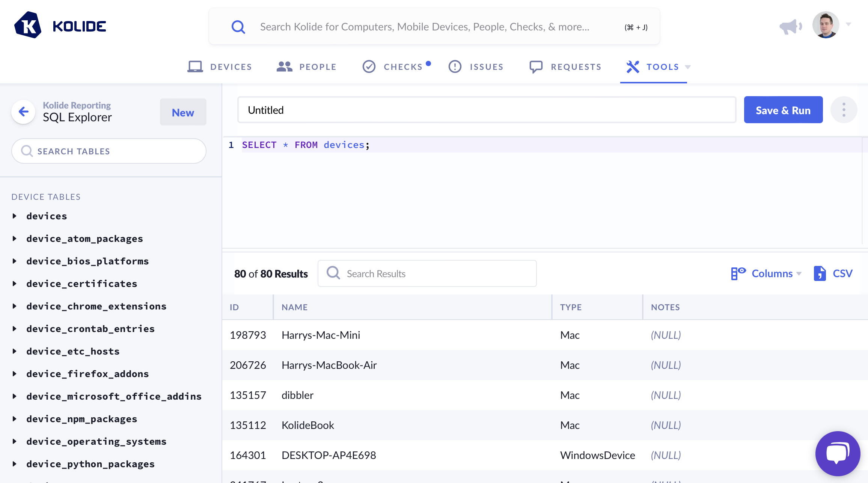Viewport: 868px width, 483px height.
Task: Click the magnifier icon in the global search bar
Action: pos(238,27)
